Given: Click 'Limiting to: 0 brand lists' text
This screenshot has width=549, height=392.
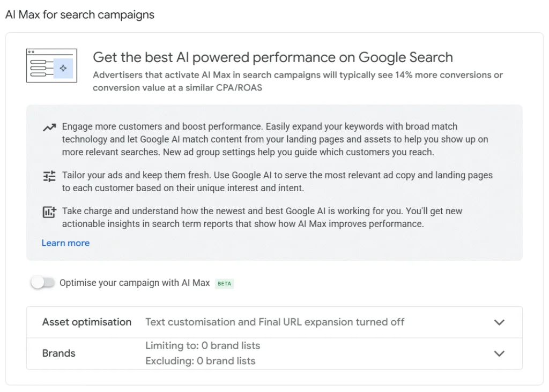Looking at the screenshot, I should pyautogui.click(x=203, y=346).
